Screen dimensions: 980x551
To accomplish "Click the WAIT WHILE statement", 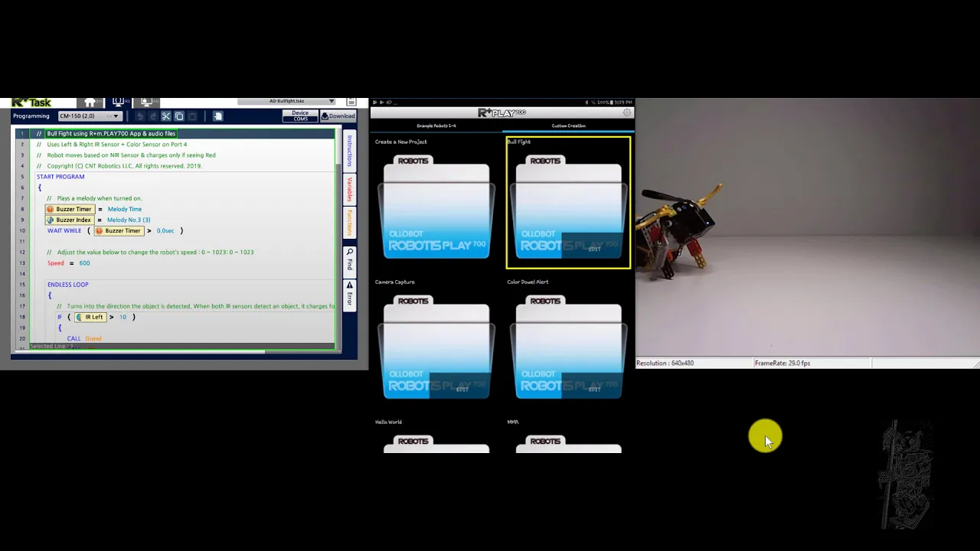I will tap(64, 230).
